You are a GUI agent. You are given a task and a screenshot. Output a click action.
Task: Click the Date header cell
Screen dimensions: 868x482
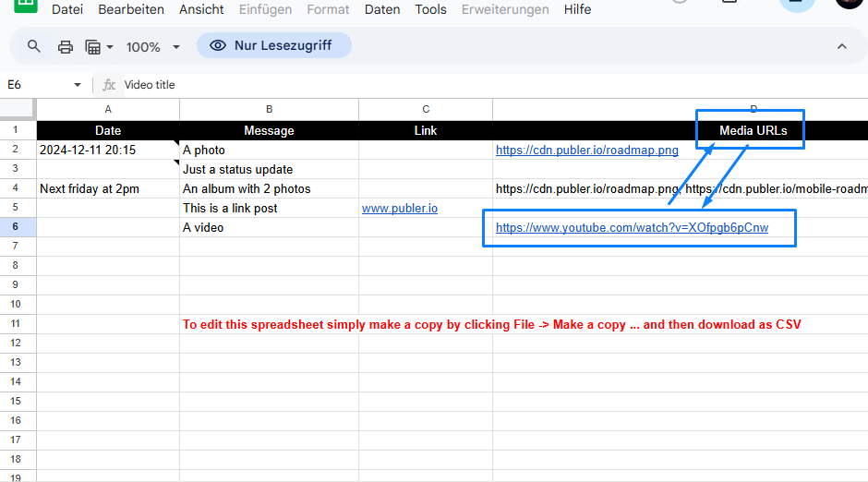coord(108,130)
